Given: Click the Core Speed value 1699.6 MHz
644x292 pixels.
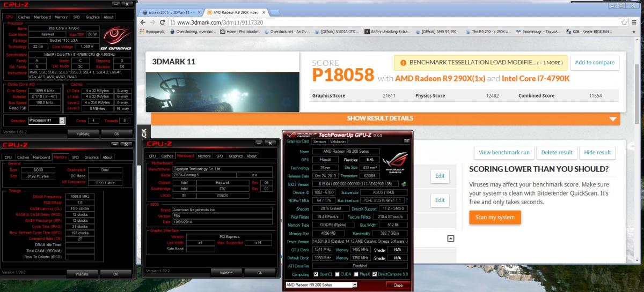Looking at the screenshot, I should click(44, 91).
